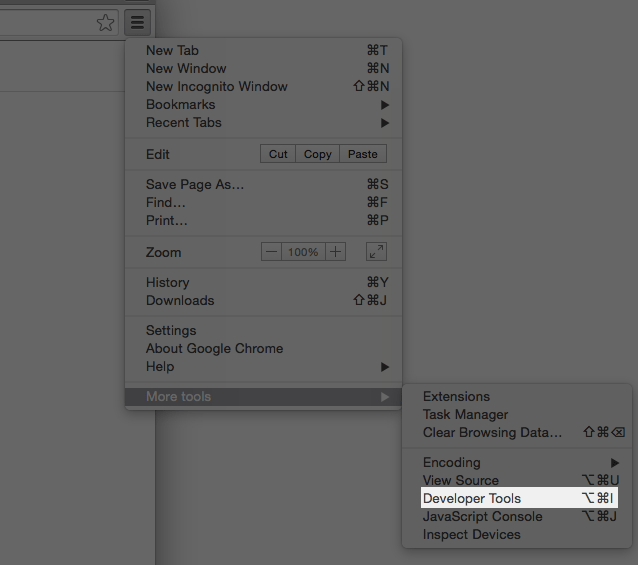638x565 pixels.
Task: Open the JavaScript Console
Action: tap(483, 517)
